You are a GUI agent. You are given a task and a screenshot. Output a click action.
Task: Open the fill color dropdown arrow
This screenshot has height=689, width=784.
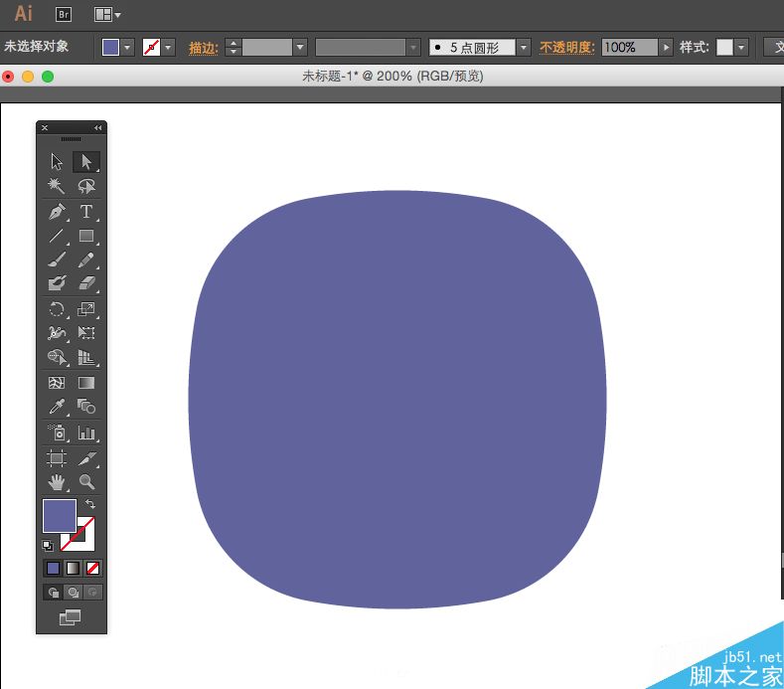tap(127, 48)
